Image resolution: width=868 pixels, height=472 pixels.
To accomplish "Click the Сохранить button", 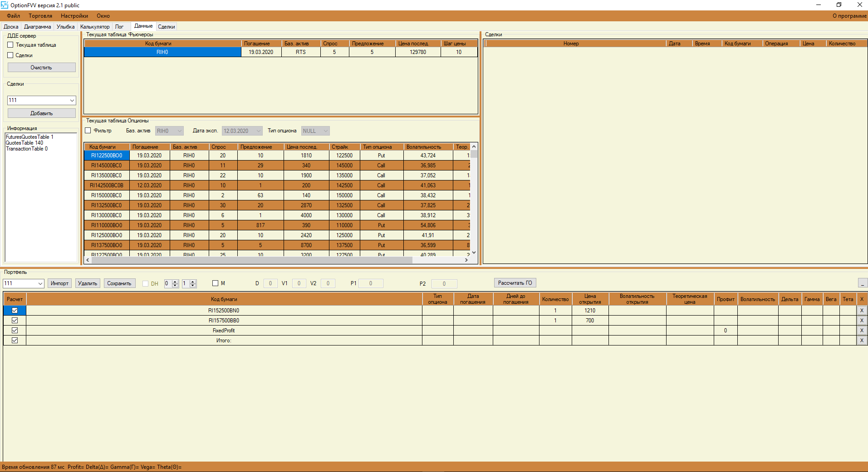I will tap(119, 283).
